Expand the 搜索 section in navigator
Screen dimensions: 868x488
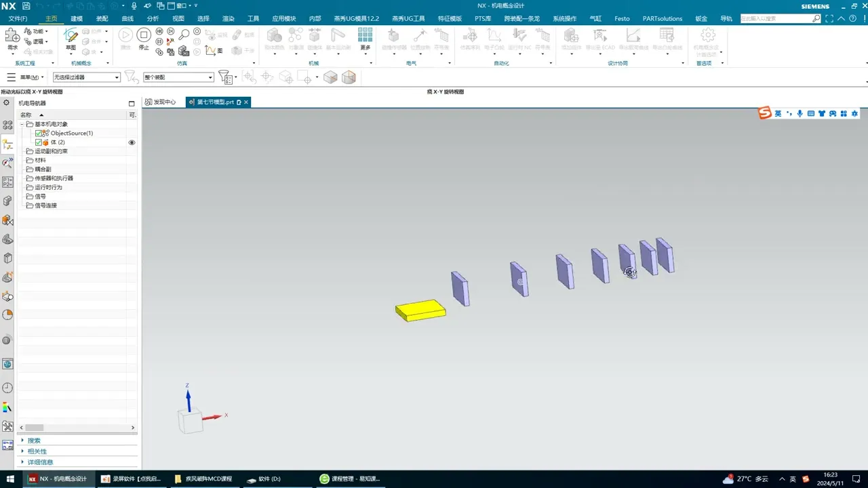click(34, 441)
